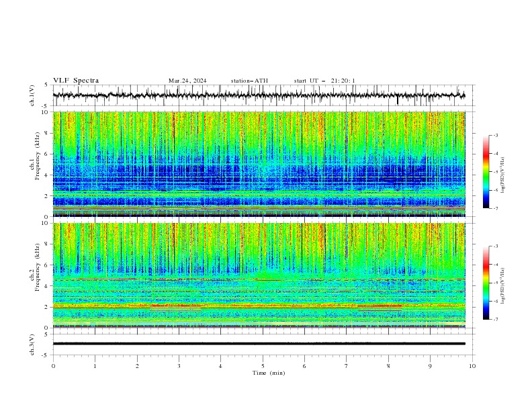
Task: Click the log(PSD) label beside the lower colorbar
Action: coord(503,286)
